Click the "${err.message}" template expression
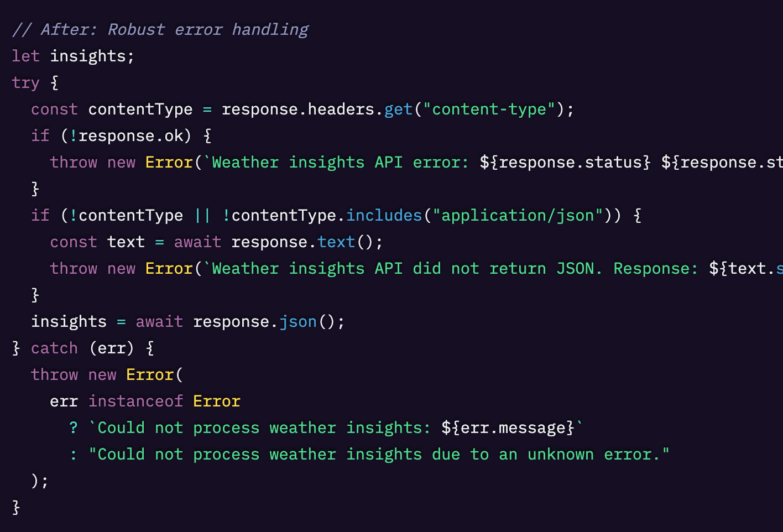Screen dimensions: 783x532 tap(508, 427)
